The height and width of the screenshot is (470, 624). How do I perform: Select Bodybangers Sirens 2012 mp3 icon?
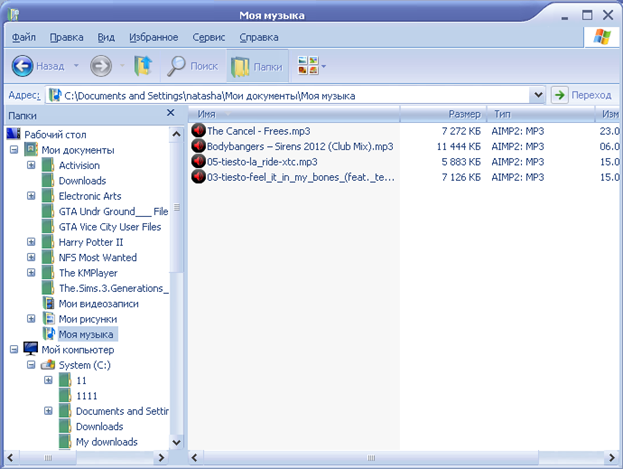pyautogui.click(x=198, y=146)
